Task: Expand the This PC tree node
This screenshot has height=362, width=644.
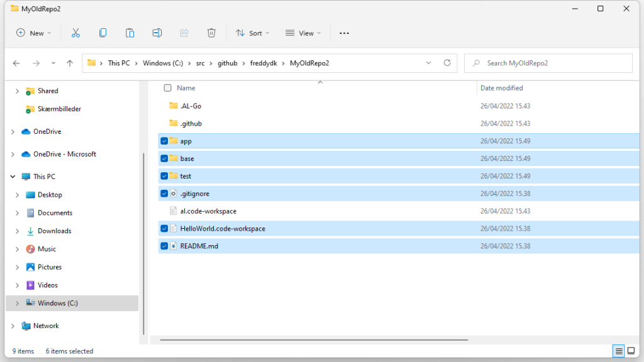Action: pos(13,177)
